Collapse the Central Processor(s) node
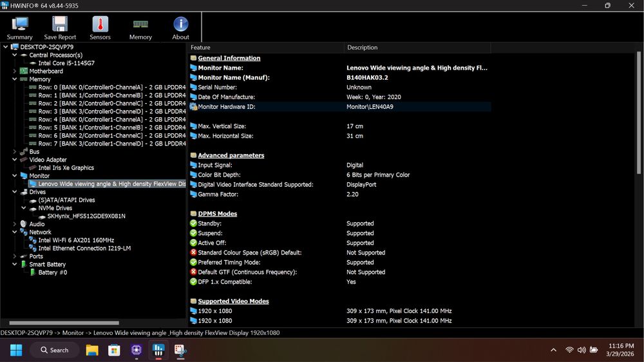This screenshot has width=644, height=362. coord(15,55)
